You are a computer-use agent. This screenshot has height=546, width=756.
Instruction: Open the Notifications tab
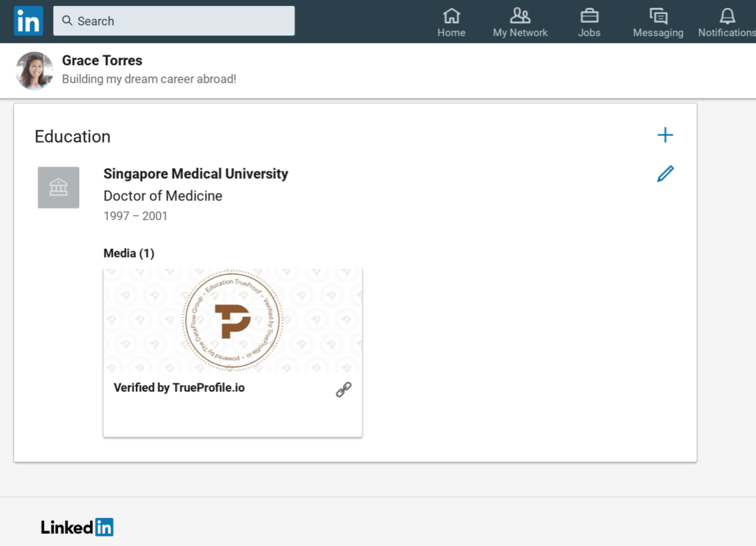tap(727, 23)
